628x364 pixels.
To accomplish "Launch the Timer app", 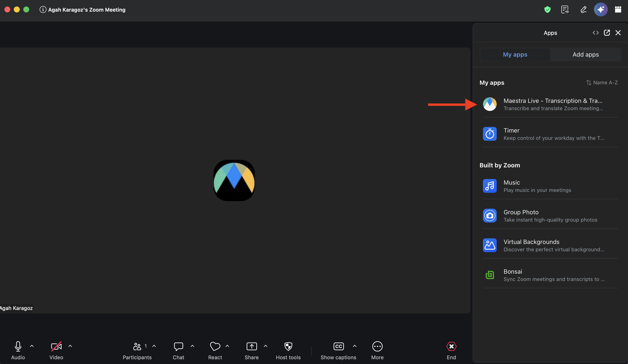I will (550, 134).
